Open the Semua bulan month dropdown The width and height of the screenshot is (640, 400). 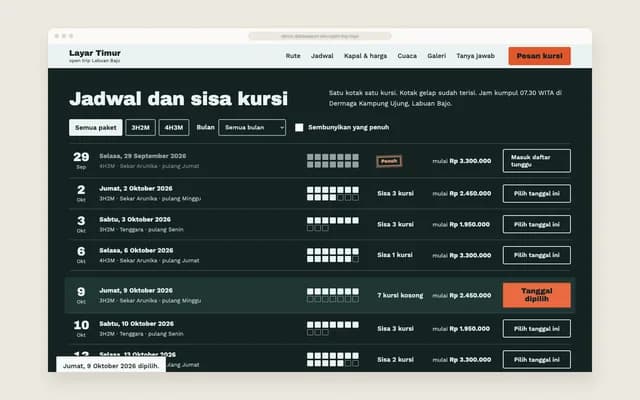pyautogui.click(x=252, y=128)
